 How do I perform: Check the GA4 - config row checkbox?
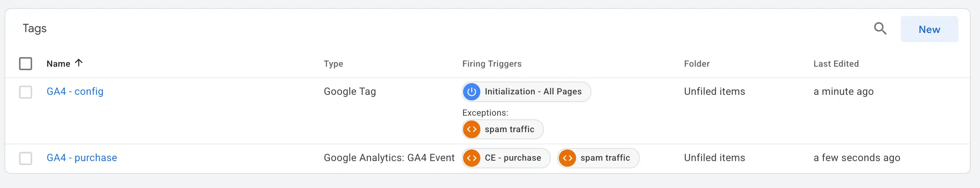pos(26,92)
